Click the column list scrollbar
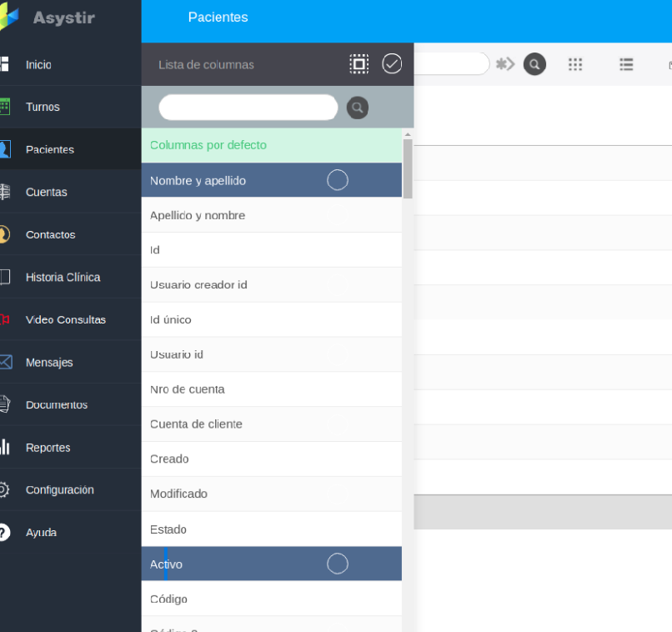672x632 pixels. 408,169
